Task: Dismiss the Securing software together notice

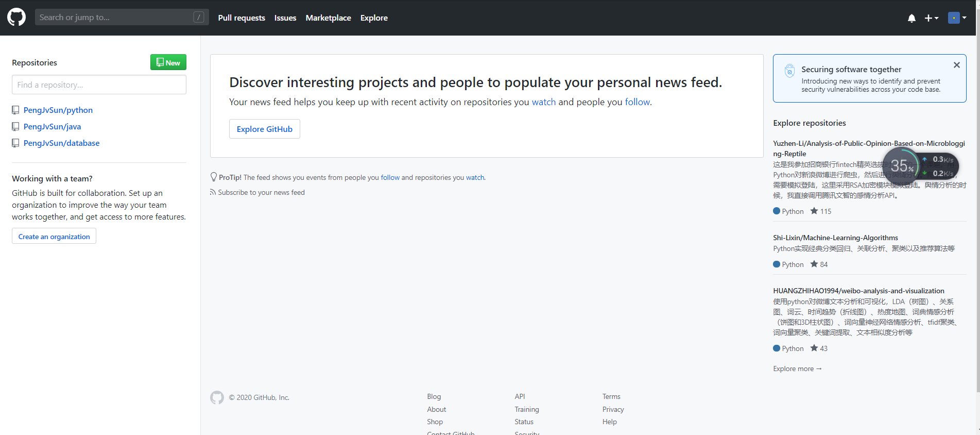Action: [x=956, y=65]
